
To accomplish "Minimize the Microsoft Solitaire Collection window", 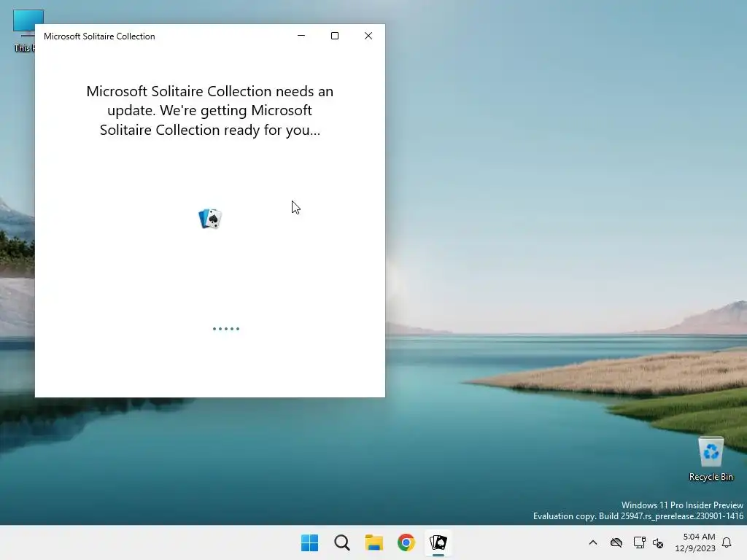I will tap(301, 36).
